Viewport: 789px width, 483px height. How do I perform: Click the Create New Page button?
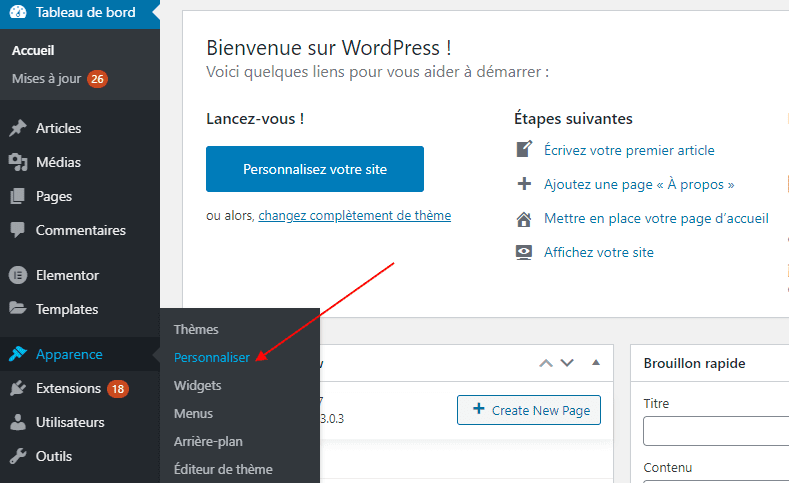pos(529,410)
